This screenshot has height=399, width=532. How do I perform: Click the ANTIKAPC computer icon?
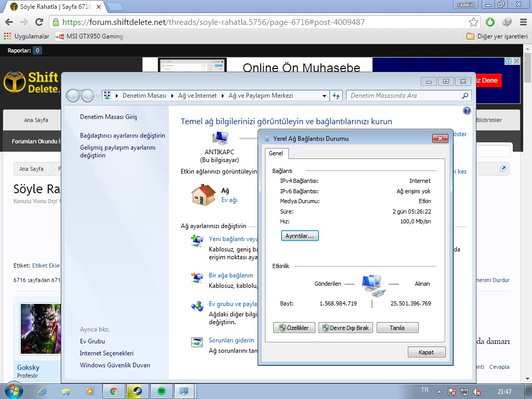[220, 138]
